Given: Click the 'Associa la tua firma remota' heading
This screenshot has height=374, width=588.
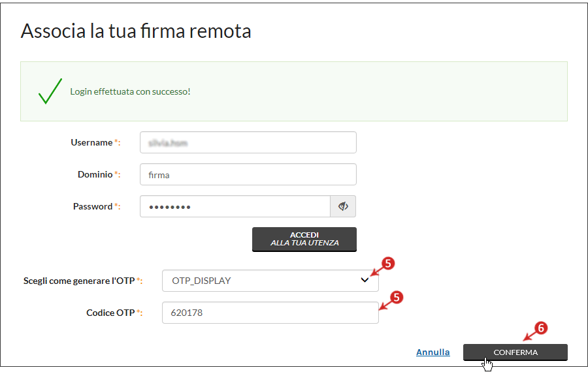Looking at the screenshot, I should click(136, 31).
